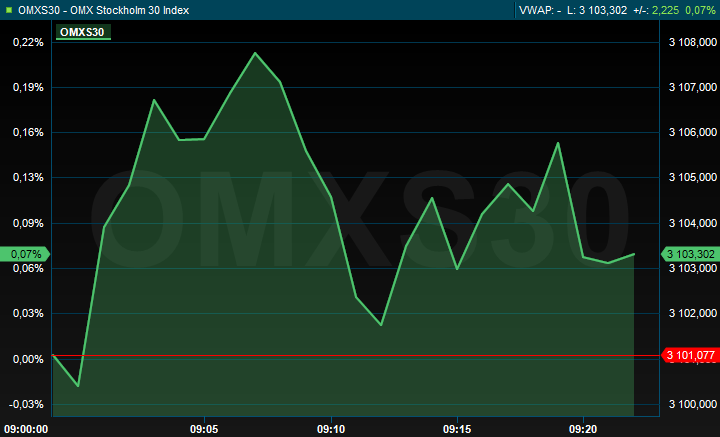Click the 0,07% change value in header
The image size is (720, 437).
coord(700,10)
